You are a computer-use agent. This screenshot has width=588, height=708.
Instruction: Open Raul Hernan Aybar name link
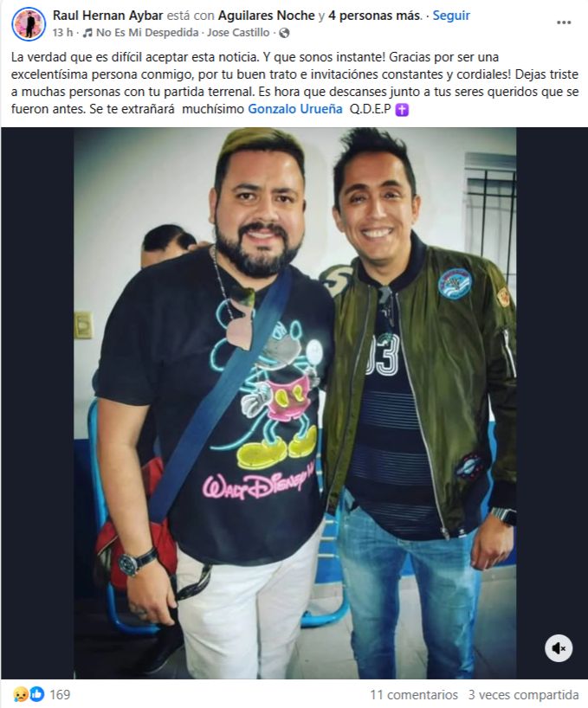click(107, 16)
